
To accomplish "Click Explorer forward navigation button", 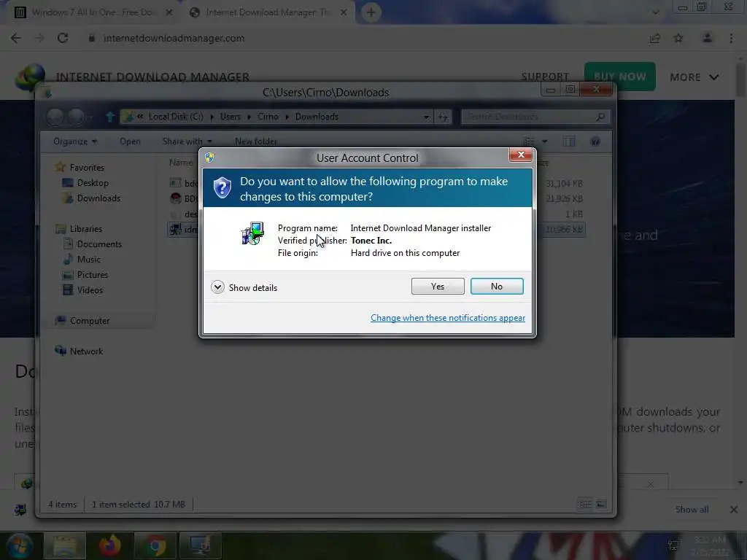I will [x=75, y=117].
